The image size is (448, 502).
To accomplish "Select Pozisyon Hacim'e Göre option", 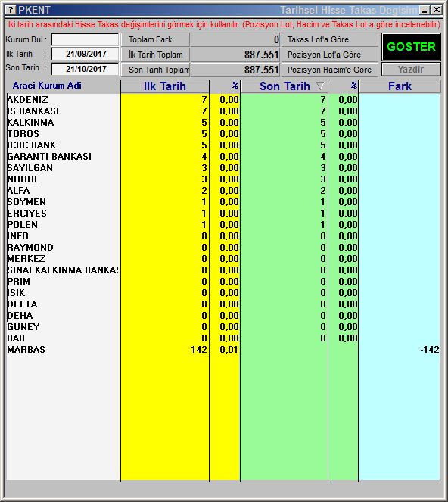I will click(x=330, y=70).
